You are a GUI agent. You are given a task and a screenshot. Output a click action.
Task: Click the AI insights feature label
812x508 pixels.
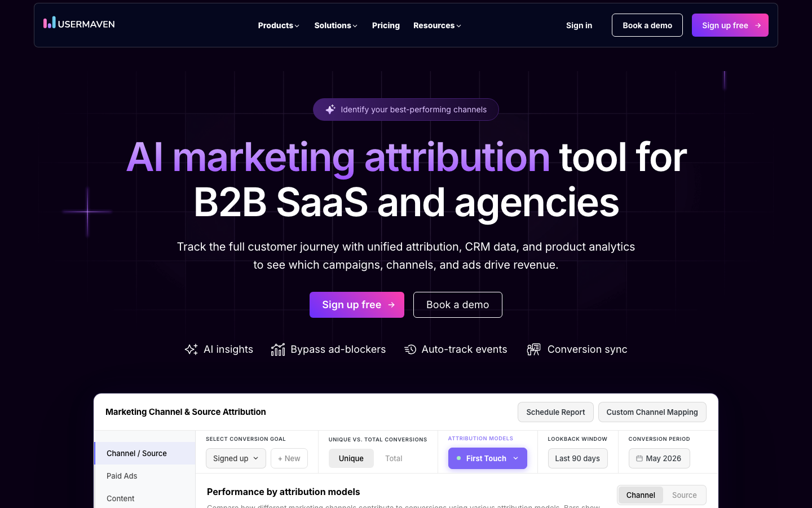(x=228, y=349)
